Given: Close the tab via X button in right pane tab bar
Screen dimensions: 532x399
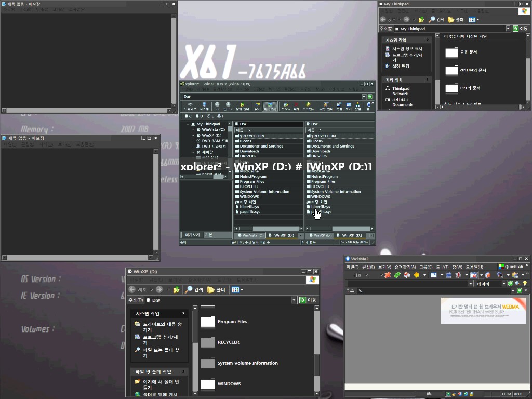Looking at the screenshot, I should point(371,235).
